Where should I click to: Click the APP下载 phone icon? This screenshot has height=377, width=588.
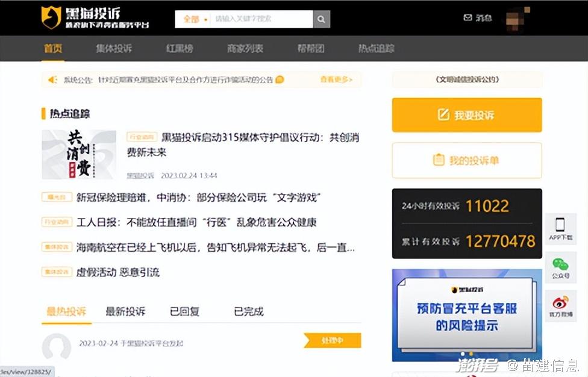click(x=560, y=225)
